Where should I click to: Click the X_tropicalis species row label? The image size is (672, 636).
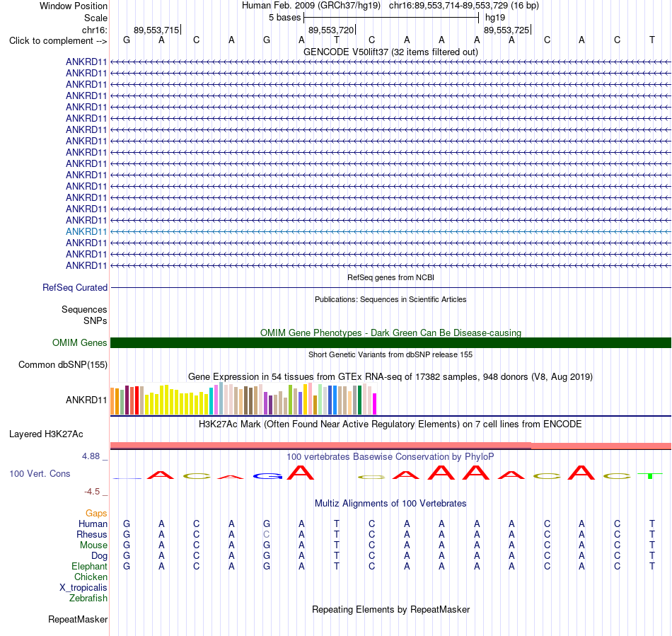coord(83,588)
